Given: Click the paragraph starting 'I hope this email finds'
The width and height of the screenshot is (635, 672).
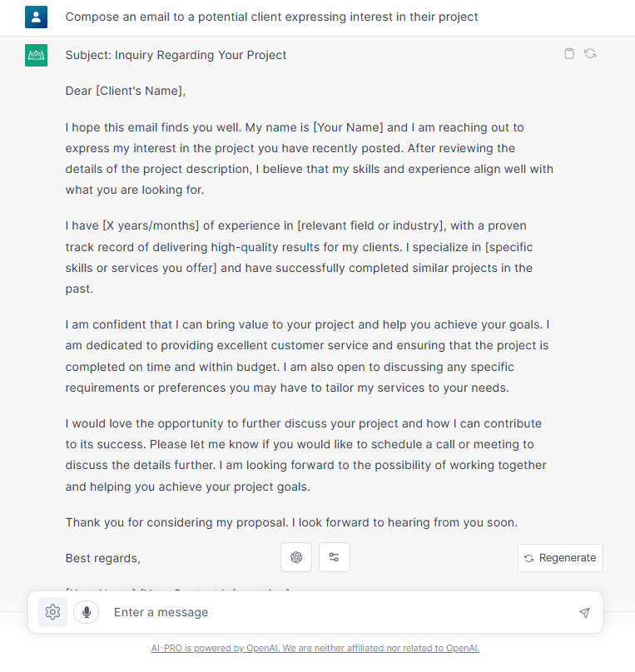Looking at the screenshot, I should click(x=308, y=159).
